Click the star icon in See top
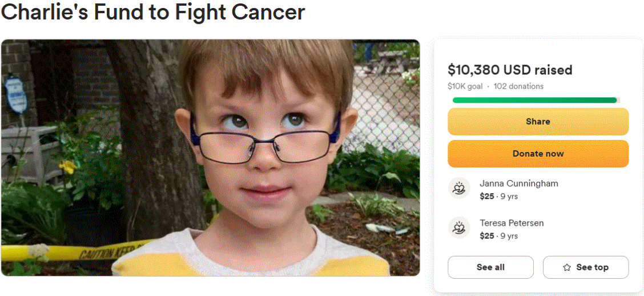Screen dimensions: 644x296 tap(567, 267)
